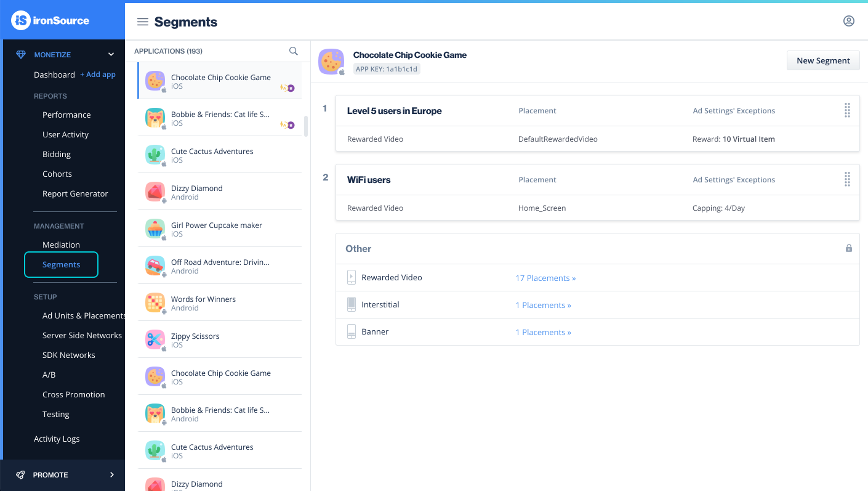The image size is (868, 491).
Task: Click the Zippy Scissors app icon
Action: [155, 340]
